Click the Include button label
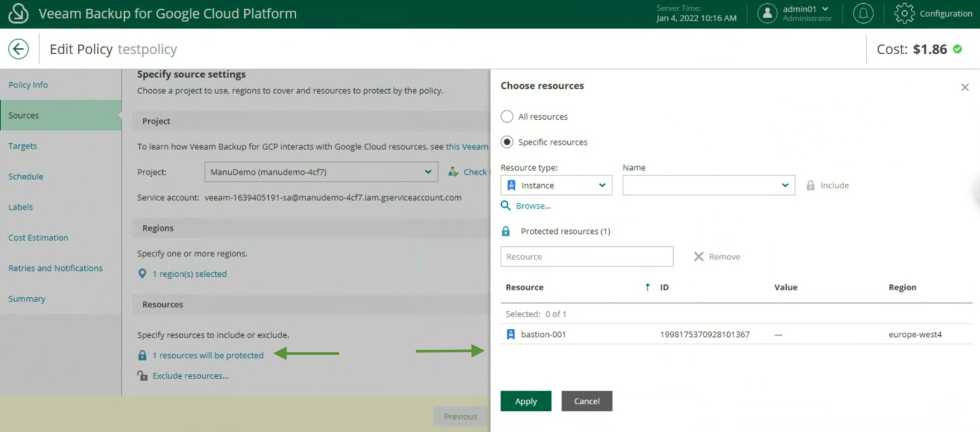 (835, 185)
